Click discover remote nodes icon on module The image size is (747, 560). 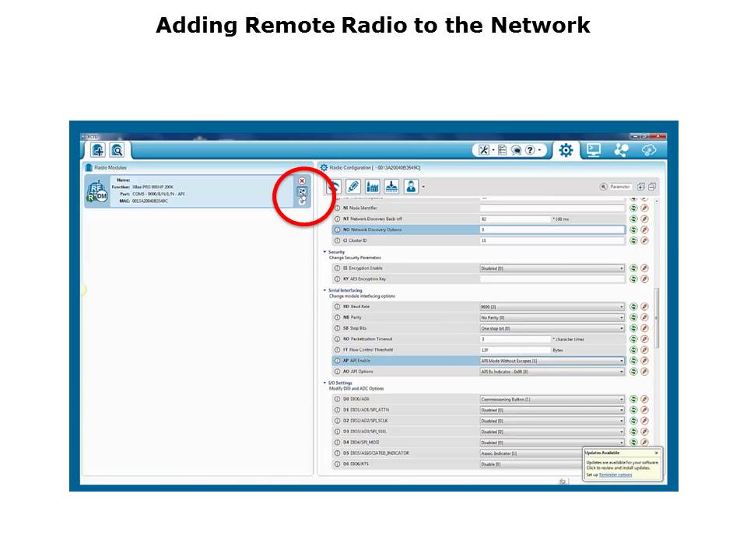(x=302, y=191)
